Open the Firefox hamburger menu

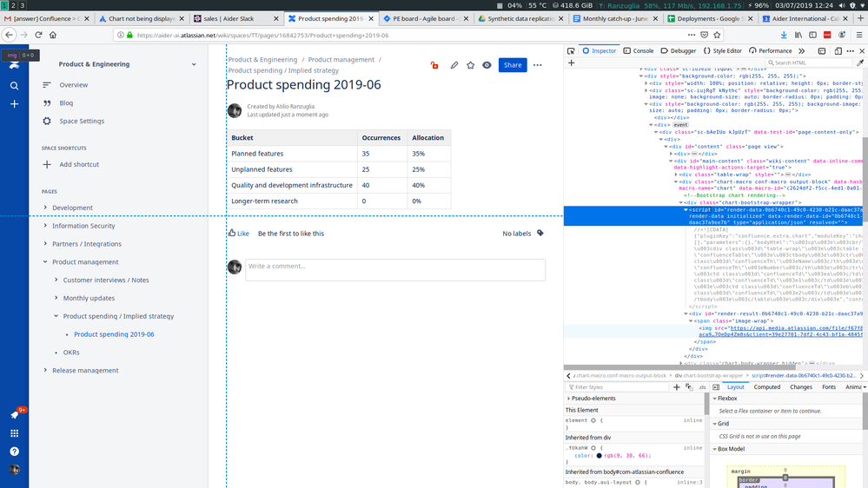click(859, 35)
